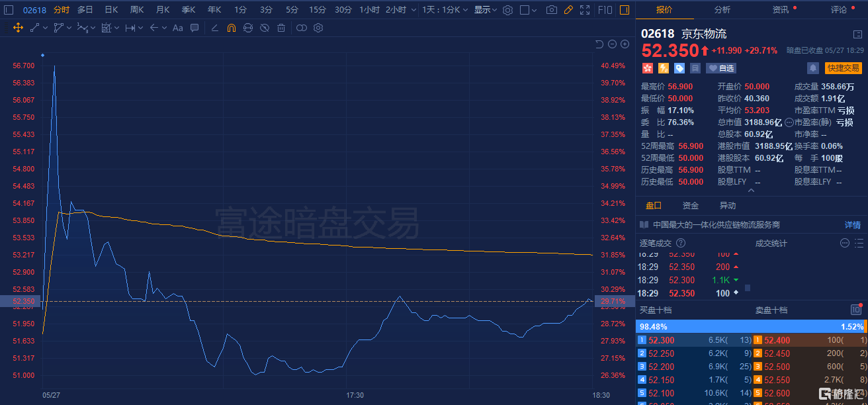This screenshot has width=868, height=405.
Task: Open the 评论 comments tab
Action: (838, 10)
